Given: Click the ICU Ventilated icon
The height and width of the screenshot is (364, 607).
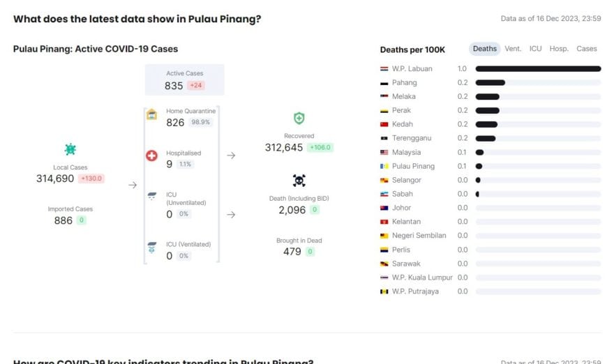Looking at the screenshot, I should coord(151,248).
